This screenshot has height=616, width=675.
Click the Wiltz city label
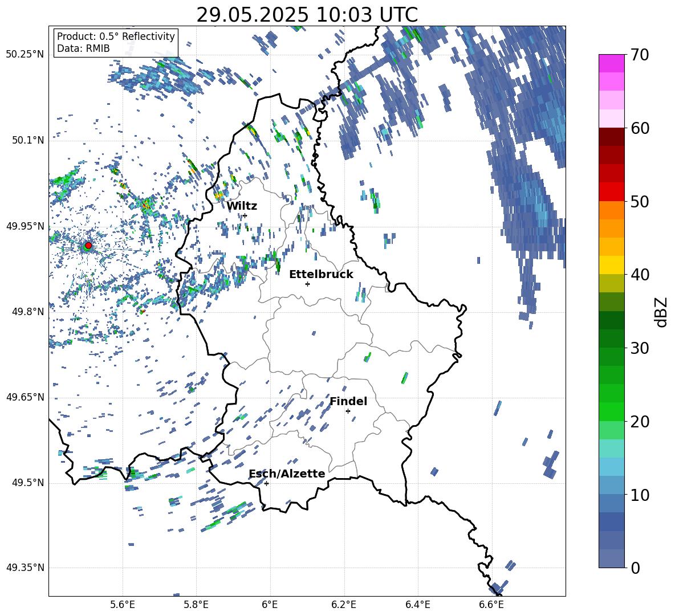pos(242,206)
